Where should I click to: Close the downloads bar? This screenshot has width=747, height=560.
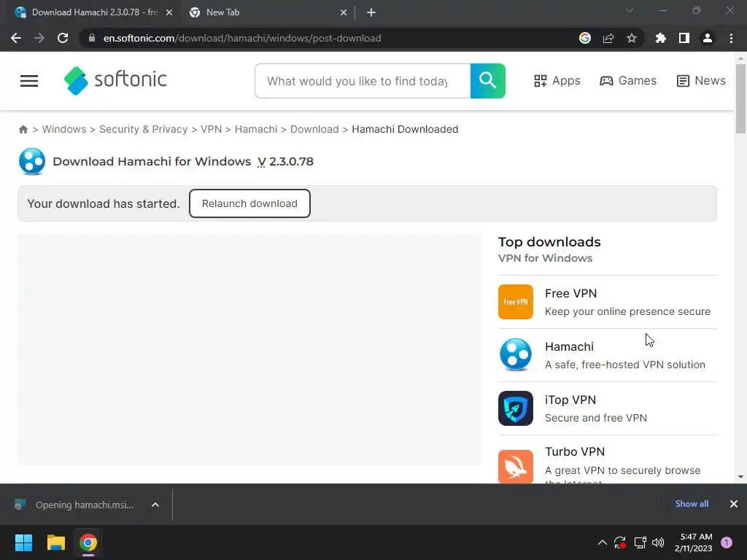tap(734, 504)
